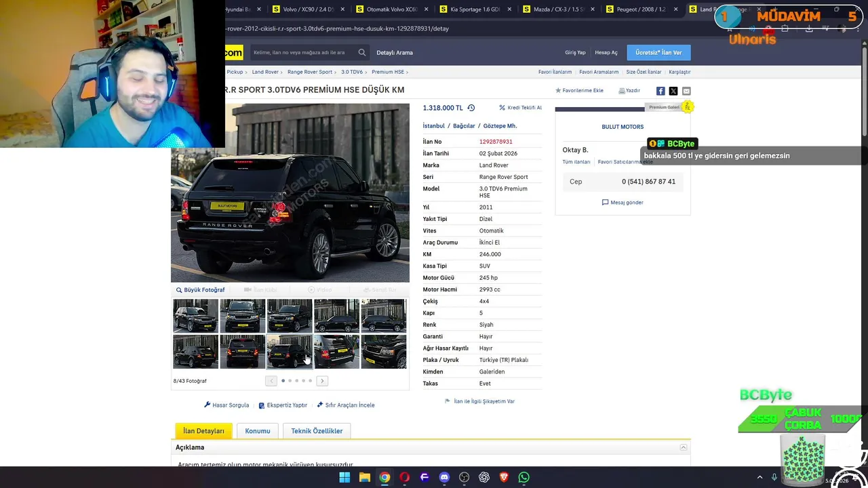This screenshot has width=868, height=488.
Task: Click Yazdır print link
Action: (x=629, y=90)
